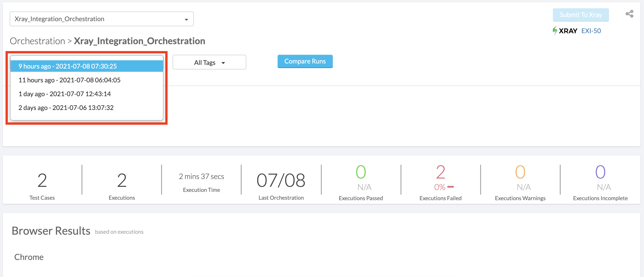Open the EXI-50 Xray link

pos(591,31)
